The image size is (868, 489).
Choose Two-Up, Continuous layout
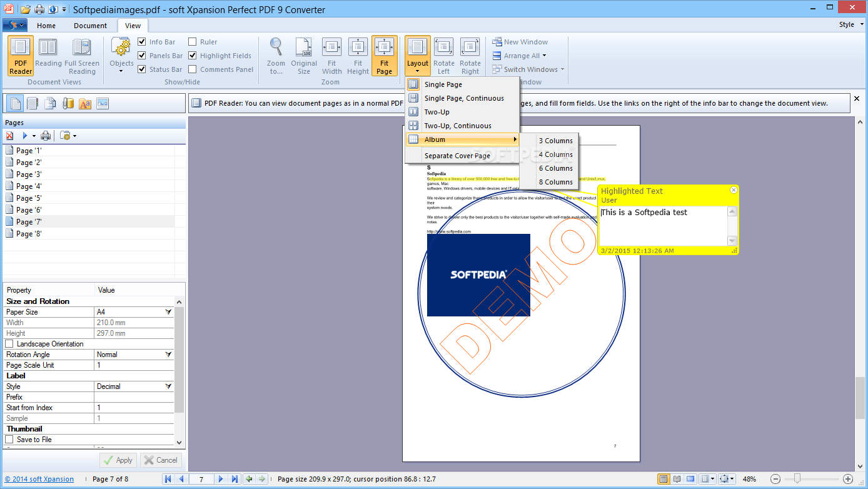(x=462, y=126)
